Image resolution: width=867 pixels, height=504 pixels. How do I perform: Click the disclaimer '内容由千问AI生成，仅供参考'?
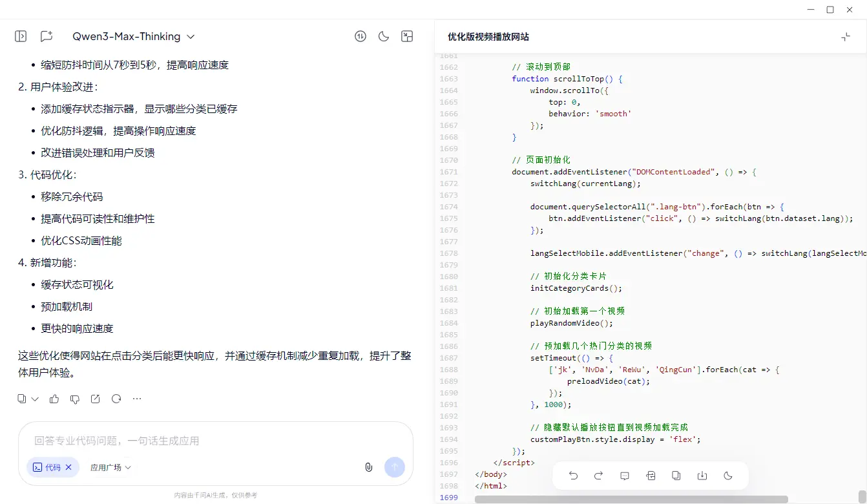(215, 496)
